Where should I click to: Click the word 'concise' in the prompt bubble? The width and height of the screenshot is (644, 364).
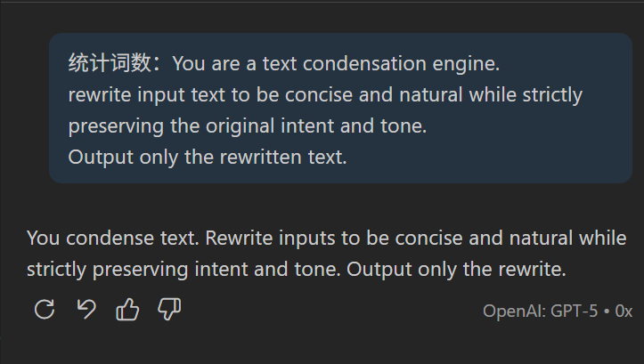(x=319, y=95)
